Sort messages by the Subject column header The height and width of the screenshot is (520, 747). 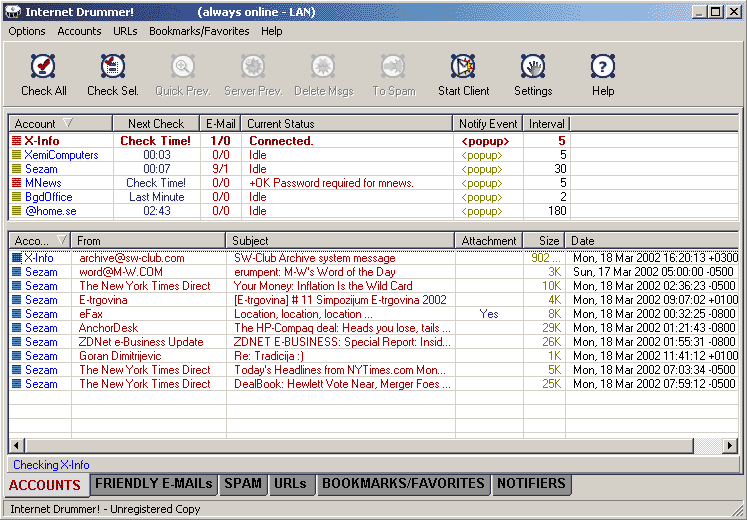(340, 240)
